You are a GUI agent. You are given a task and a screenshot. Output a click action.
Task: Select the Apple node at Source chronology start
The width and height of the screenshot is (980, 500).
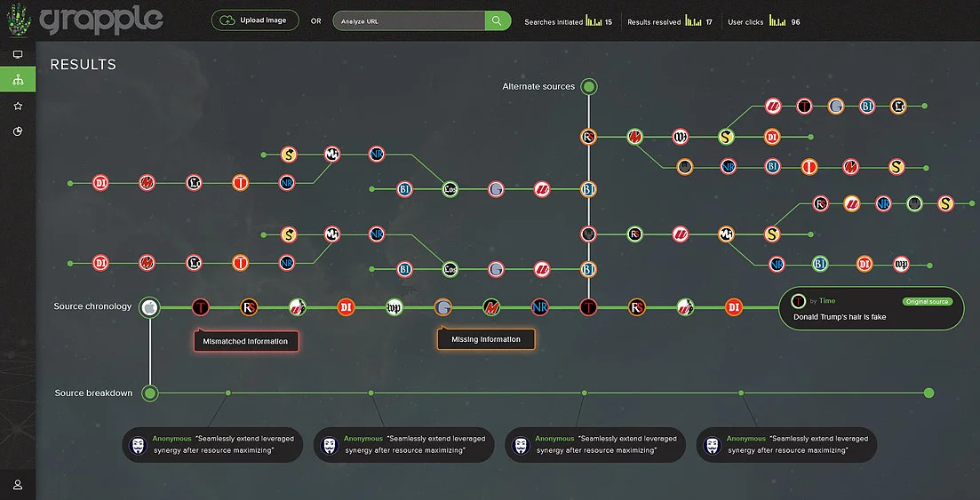pos(149,307)
